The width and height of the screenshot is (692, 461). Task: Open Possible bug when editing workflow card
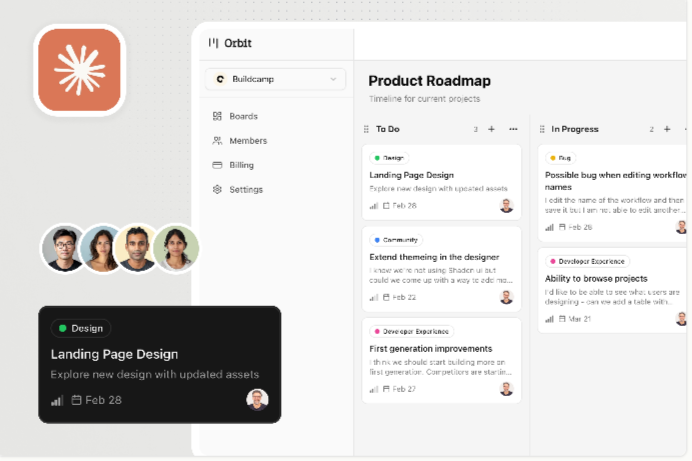pos(613,193)
